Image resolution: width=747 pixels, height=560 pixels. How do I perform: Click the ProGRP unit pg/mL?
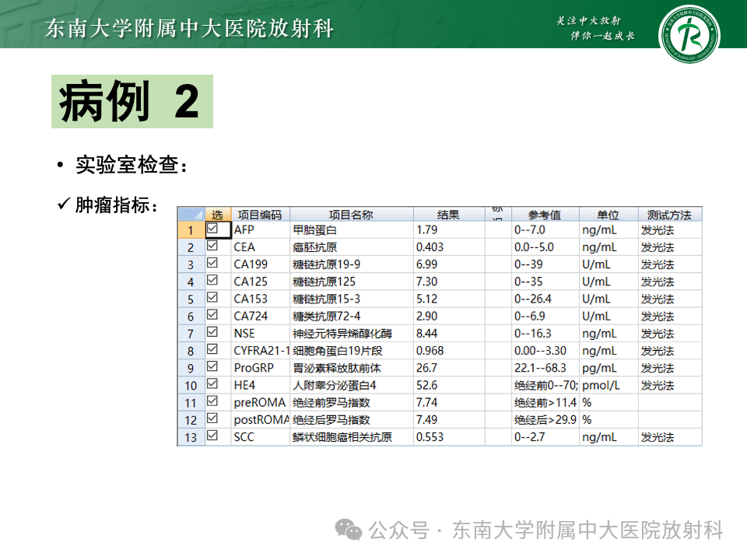point(599,368)
